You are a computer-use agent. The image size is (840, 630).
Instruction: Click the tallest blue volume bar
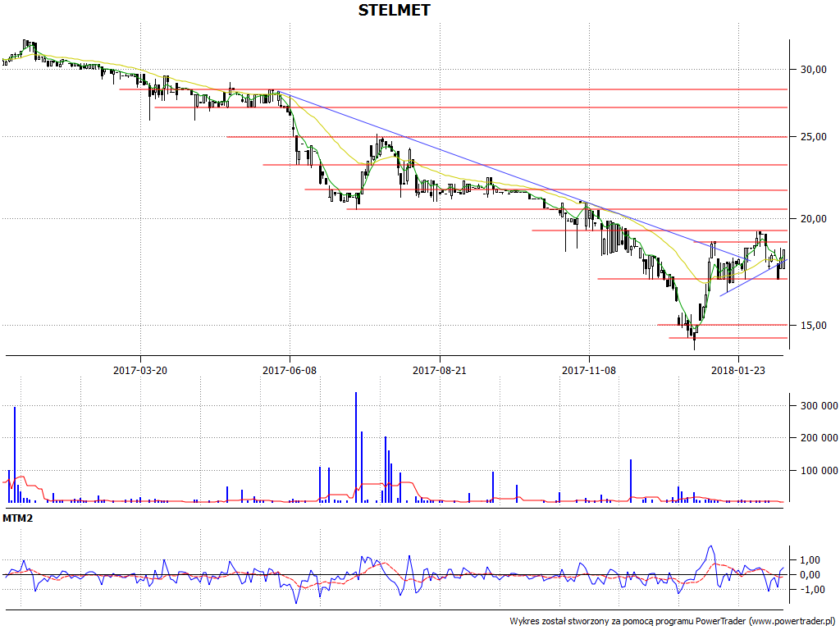tap(356, 447)
